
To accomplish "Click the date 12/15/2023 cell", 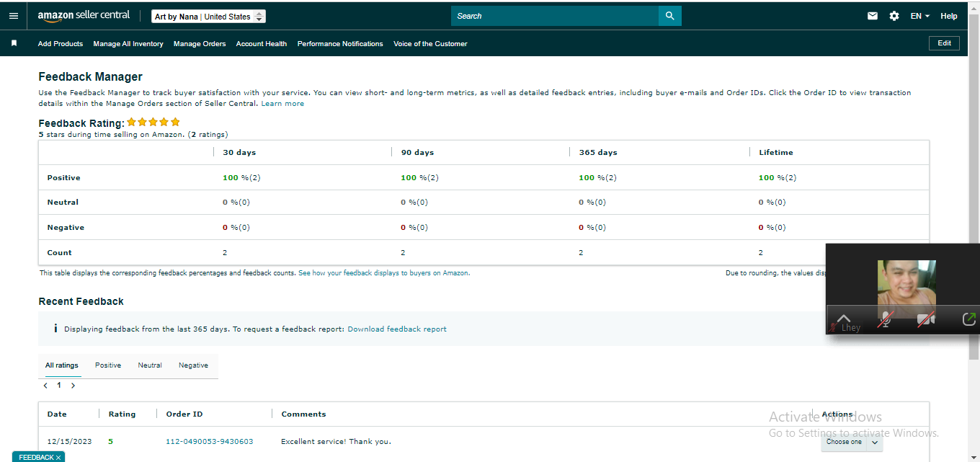I will point(69,441).
